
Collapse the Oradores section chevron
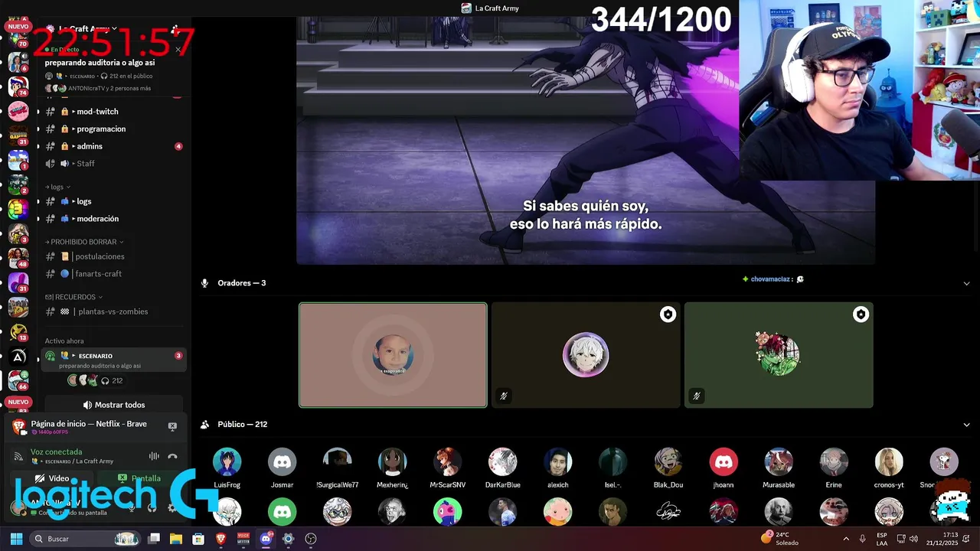(966, 283)
